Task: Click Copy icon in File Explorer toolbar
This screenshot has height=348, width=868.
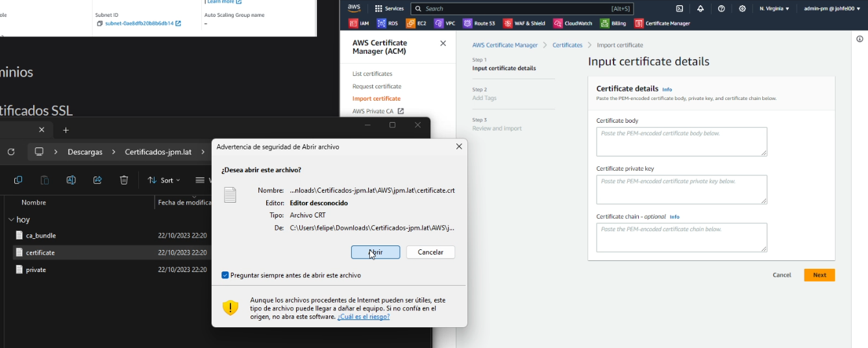Action: click(18, 180)
